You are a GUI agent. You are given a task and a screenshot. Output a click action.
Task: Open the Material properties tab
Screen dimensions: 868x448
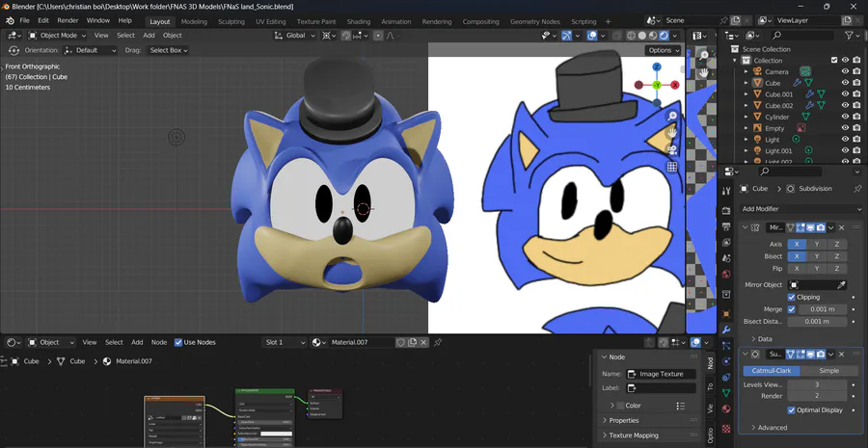pos(726,409)
